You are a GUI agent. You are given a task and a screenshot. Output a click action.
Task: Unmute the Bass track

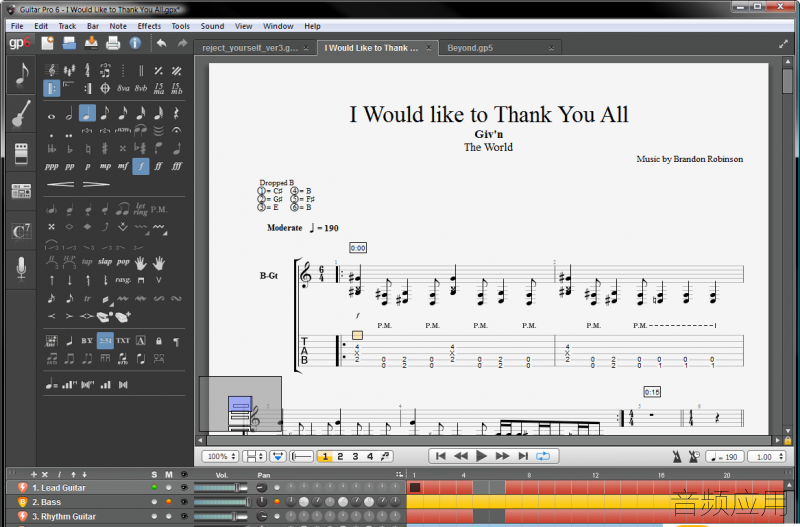click(169, 502)
